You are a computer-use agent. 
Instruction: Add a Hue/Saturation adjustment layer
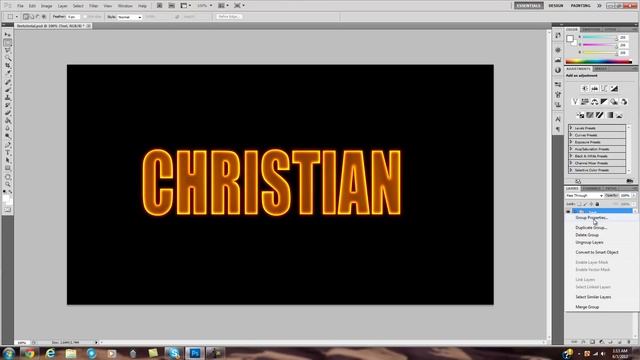click(x=584, y=102)
